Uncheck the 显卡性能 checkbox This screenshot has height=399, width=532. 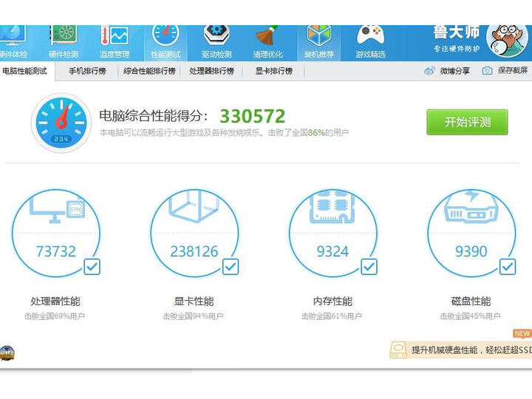point(231,266)
